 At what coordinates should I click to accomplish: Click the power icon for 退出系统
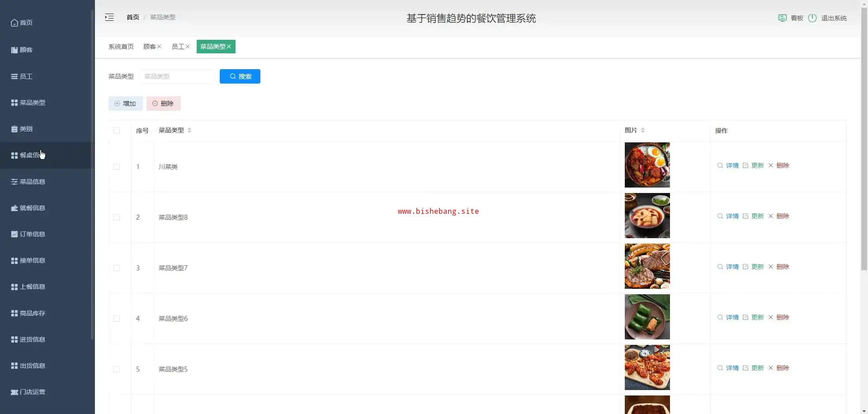coord(812,18)
